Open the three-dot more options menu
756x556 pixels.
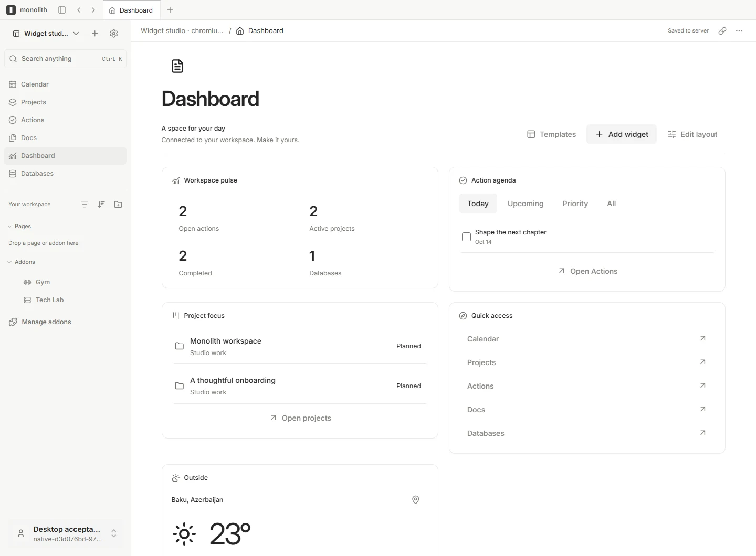click(739, 31)
